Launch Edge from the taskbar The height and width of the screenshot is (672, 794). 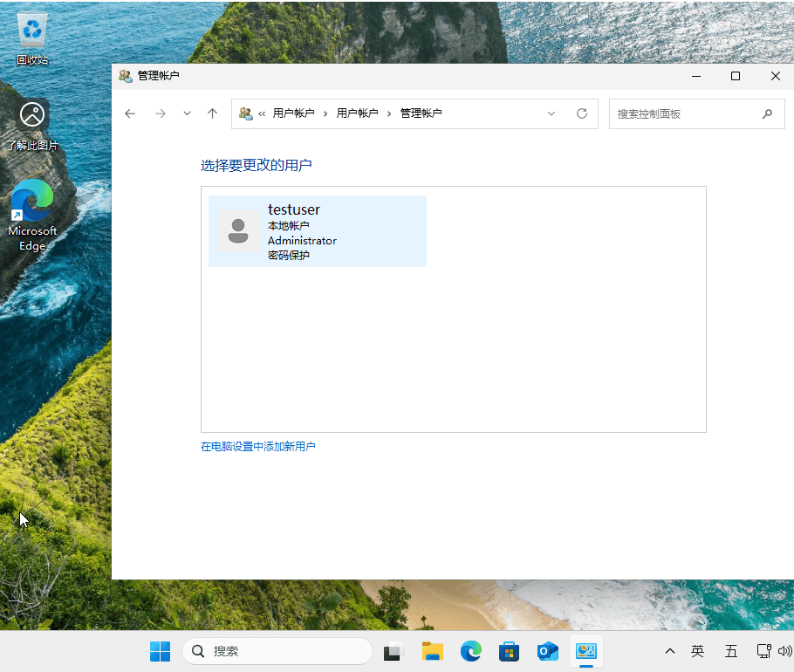[x=471, y=651]
